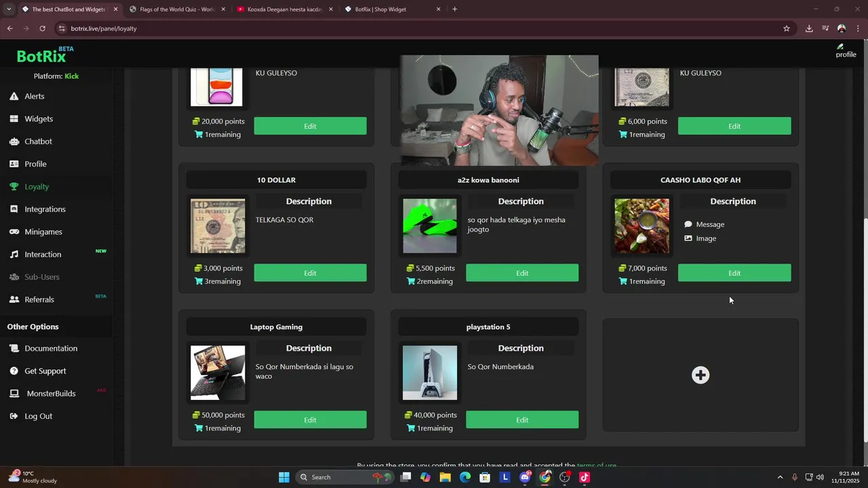This screenshot has height=488, width=868.
Task: Bookmark this page with star icon
Action: click(x=787, y=28)
